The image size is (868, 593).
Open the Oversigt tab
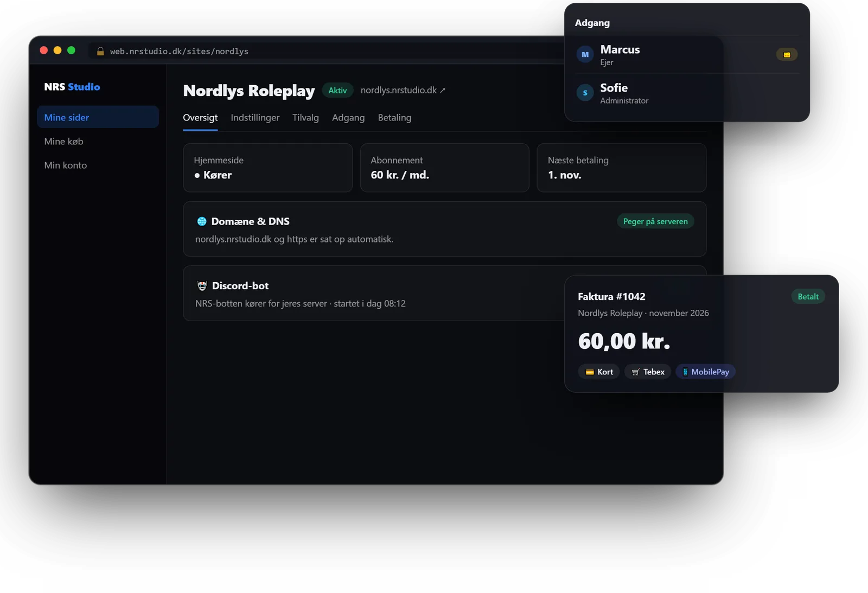point(200,118)
